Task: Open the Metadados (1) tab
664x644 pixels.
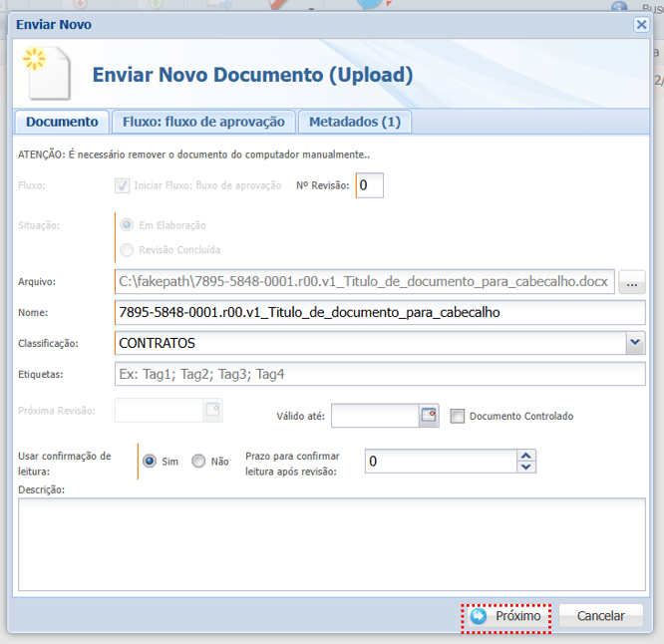Action: coord(354,122)
